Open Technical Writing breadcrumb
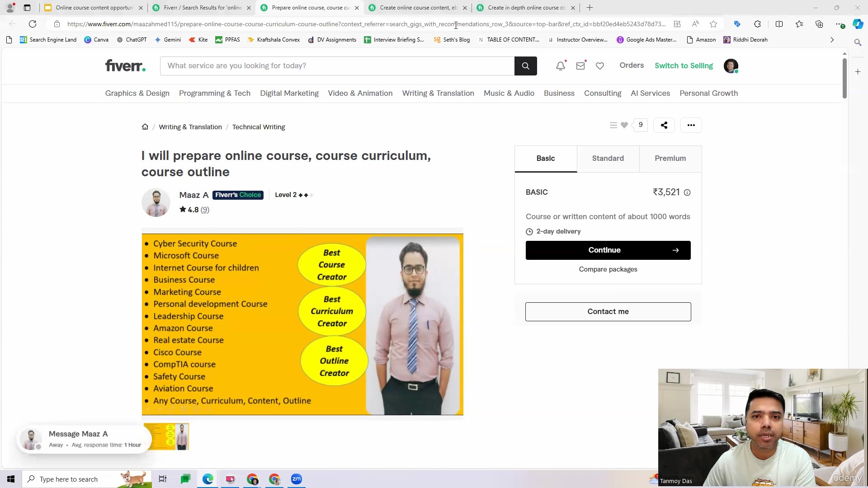The image size is (868, 488). click(x=259, y=127)
